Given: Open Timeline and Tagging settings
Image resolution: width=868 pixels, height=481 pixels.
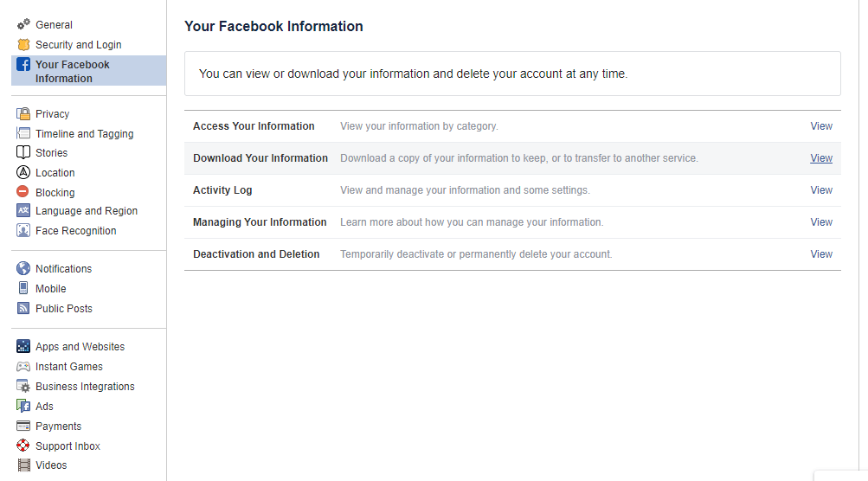Looking at the screenshot, I should [x=84, y=133].
